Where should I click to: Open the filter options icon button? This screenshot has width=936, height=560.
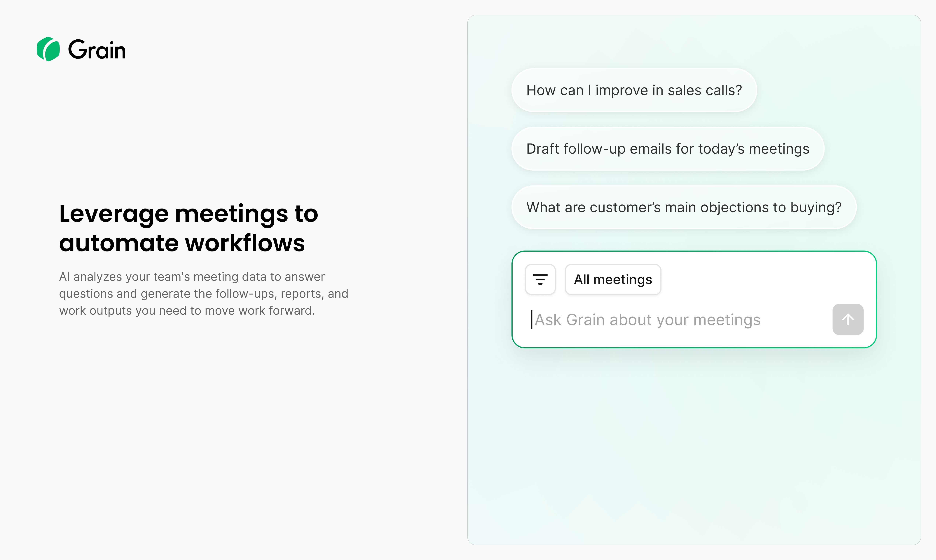(540, 280)
